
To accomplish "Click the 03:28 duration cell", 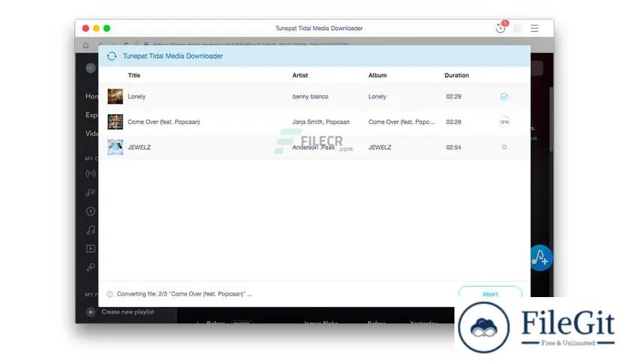I will 453,122.
